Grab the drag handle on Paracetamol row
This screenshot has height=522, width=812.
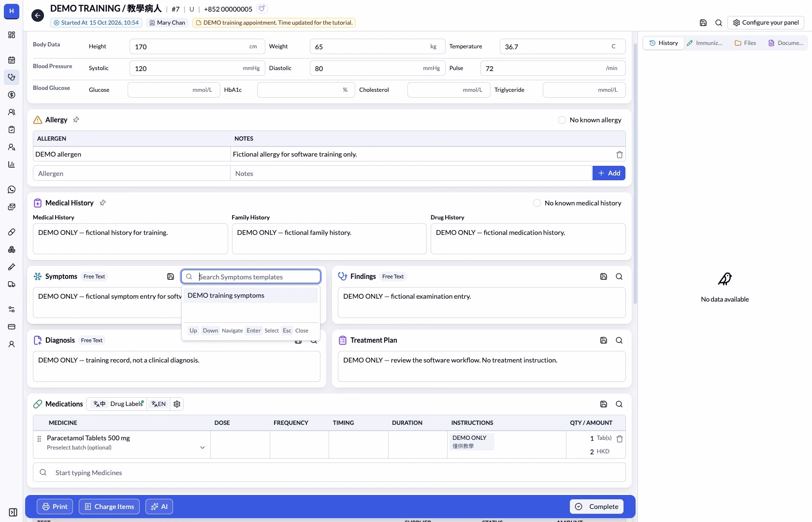[39, 439]
